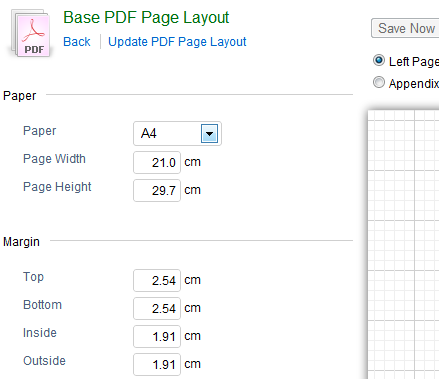Focus the Page Width input field

tap(157, 163)
